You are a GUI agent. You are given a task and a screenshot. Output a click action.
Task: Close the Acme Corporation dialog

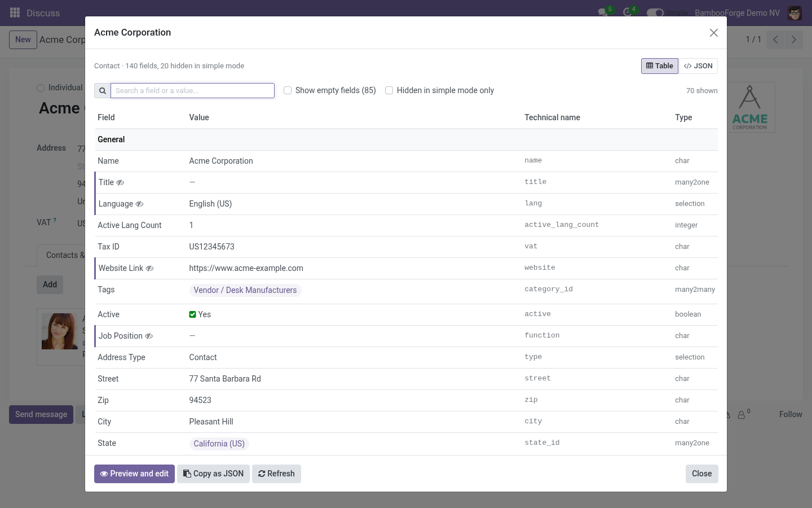tap(714, 33)
